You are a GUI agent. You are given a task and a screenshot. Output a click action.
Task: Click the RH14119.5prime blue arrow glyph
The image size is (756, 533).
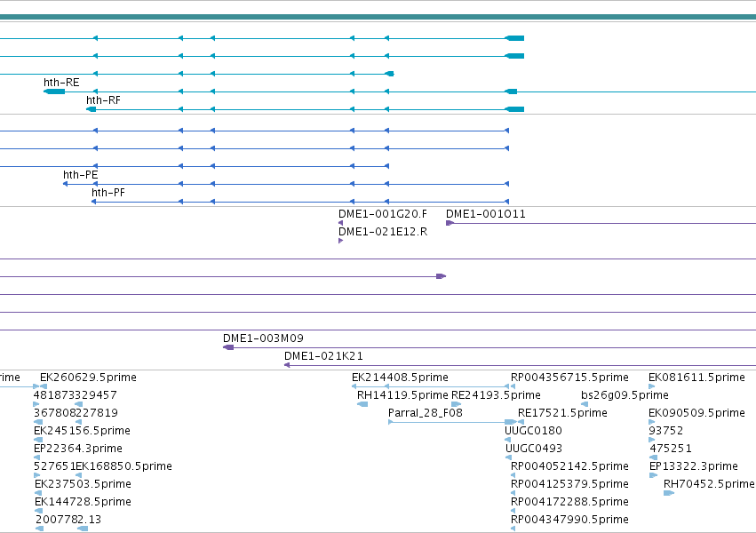click(x=362, y=404)
